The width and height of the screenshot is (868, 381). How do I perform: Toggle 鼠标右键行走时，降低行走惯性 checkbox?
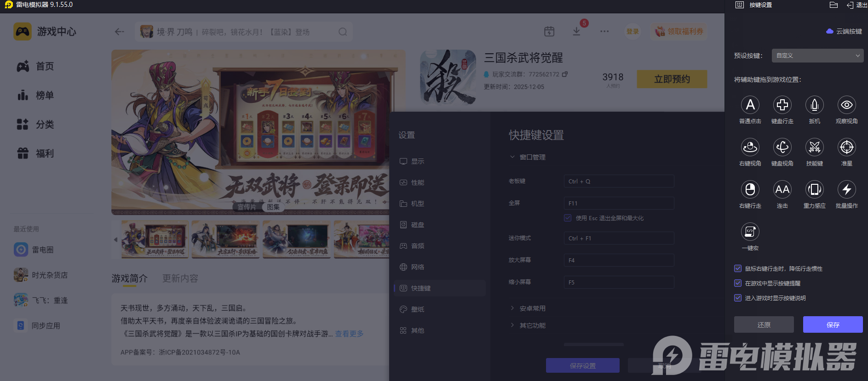[x=738, y=268]
